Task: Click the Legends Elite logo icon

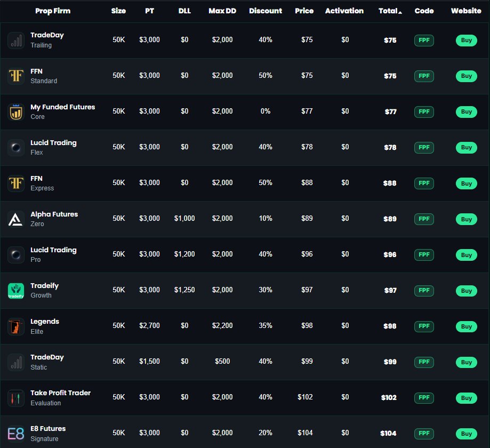Action: click(x=16, y=326)
